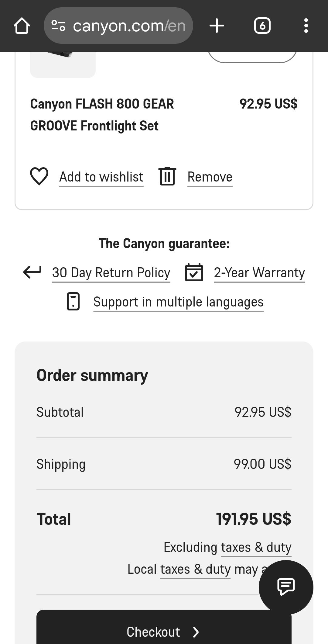
Task: Open a new browser tab
Action: click(x=217, y=26)
